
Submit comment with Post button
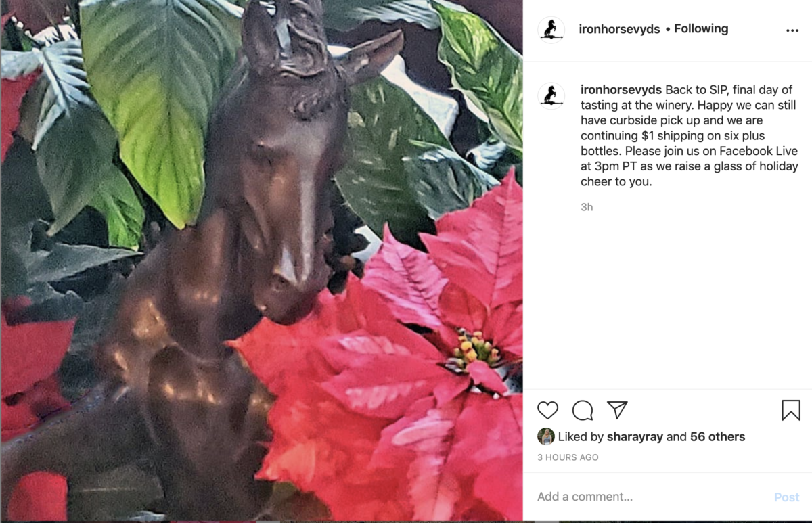pyautogui.click(x=786, y=497)
